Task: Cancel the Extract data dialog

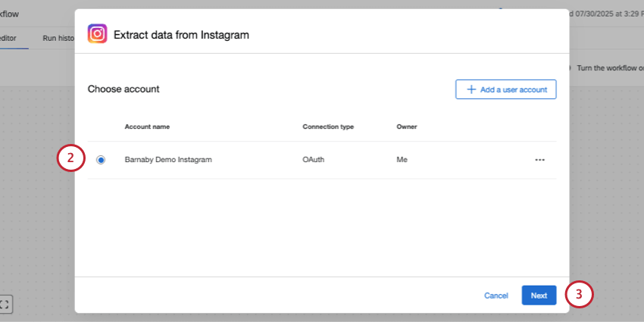Action: tap(496, 295)
